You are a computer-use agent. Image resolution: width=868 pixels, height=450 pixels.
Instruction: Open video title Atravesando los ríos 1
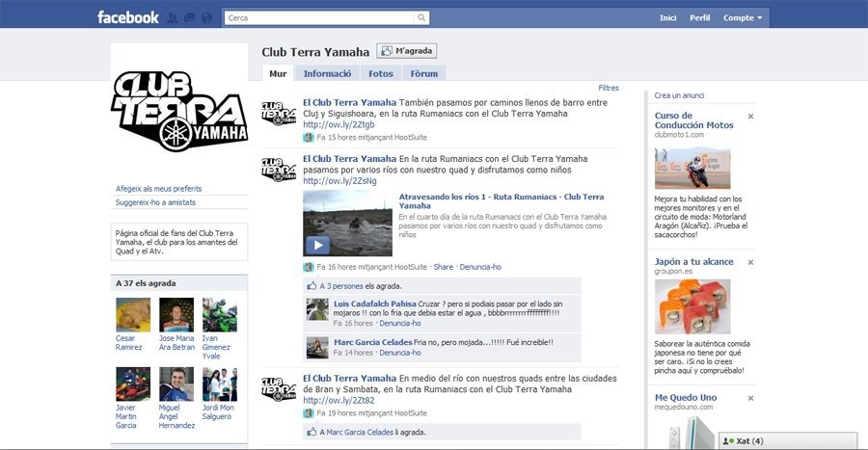(x=501, y=201)
